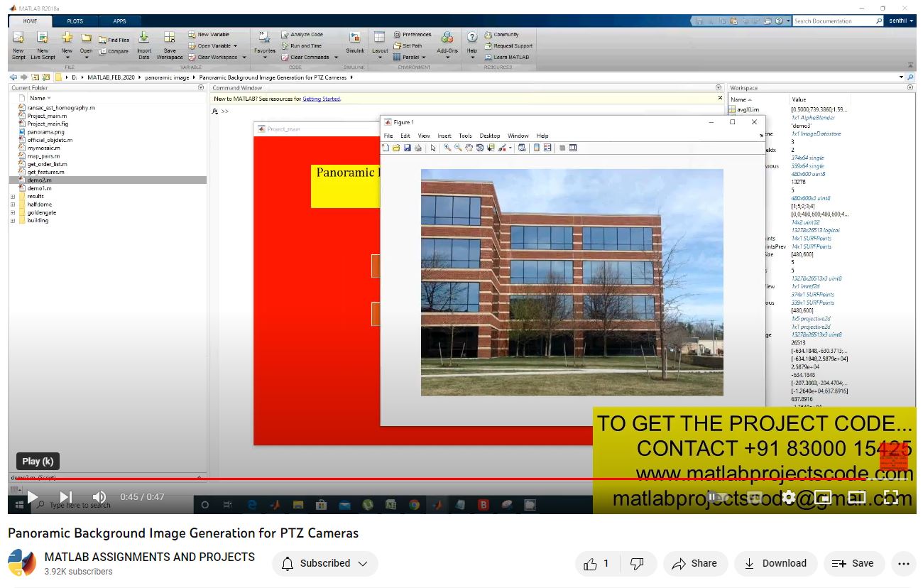Toggle Zoom In tool in Figure 1
This screenshot has width=923, height=588.
click(447, 148)
